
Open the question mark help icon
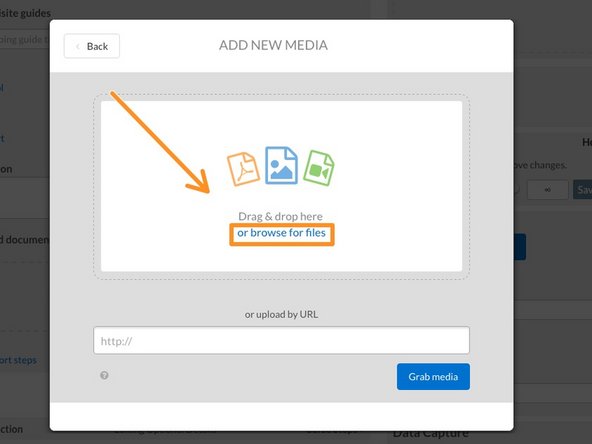click(x=104, y=375)
